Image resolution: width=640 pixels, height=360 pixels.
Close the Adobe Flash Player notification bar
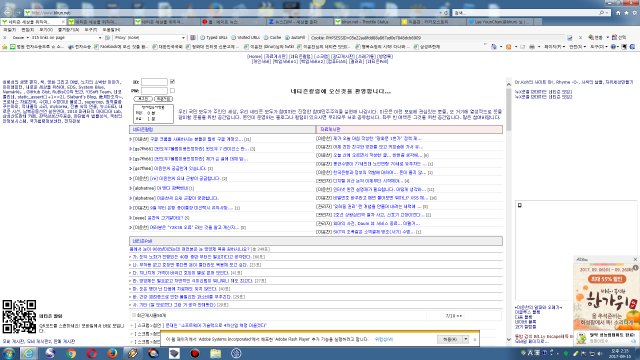475,339
